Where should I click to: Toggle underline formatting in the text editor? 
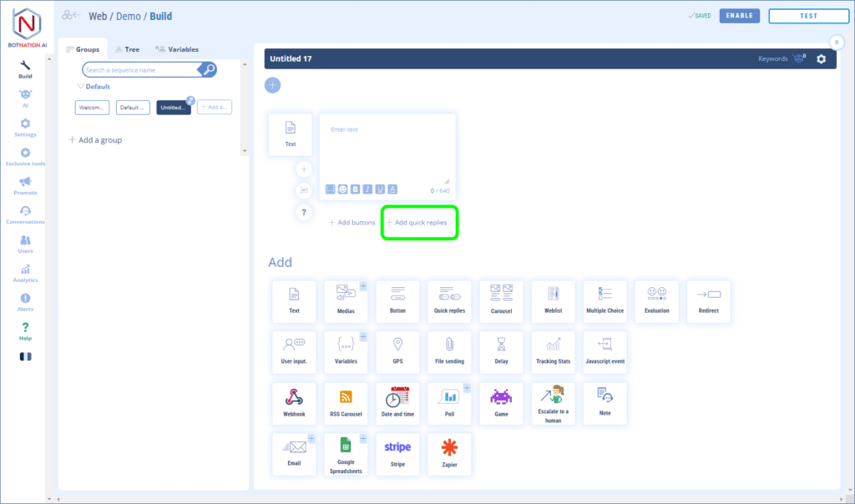click(x=381, y=189)
